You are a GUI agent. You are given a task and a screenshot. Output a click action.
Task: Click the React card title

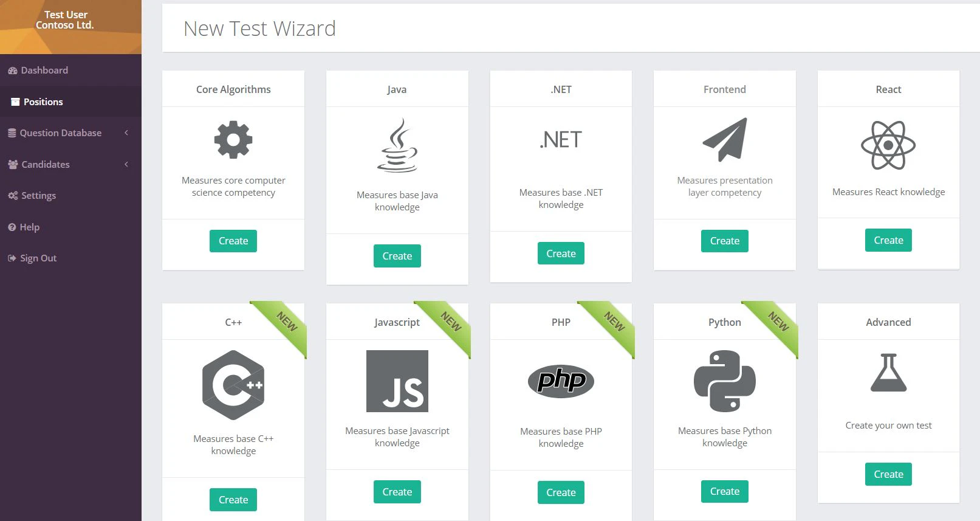(888, 89)
